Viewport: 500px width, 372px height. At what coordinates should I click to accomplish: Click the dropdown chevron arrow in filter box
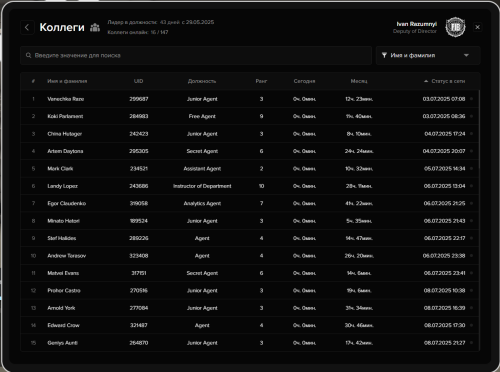coord(466,55)
